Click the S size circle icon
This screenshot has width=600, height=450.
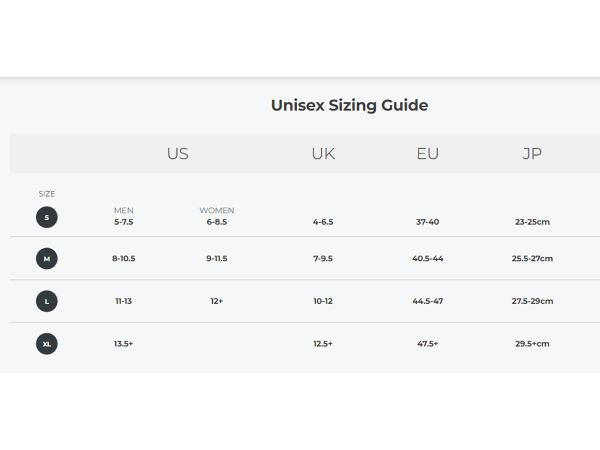pos(47,217)
